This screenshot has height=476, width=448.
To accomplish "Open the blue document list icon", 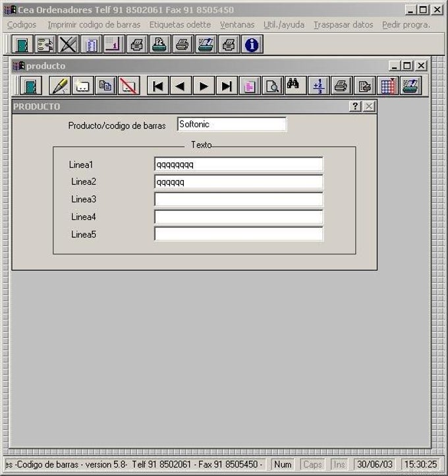I will click(91, 45).
